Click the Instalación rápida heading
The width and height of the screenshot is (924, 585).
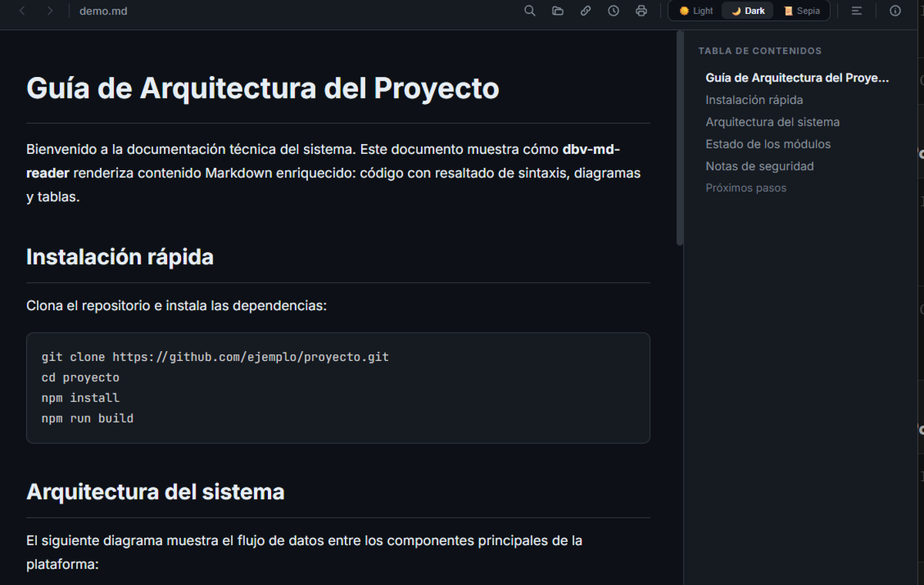click(120, 256)
